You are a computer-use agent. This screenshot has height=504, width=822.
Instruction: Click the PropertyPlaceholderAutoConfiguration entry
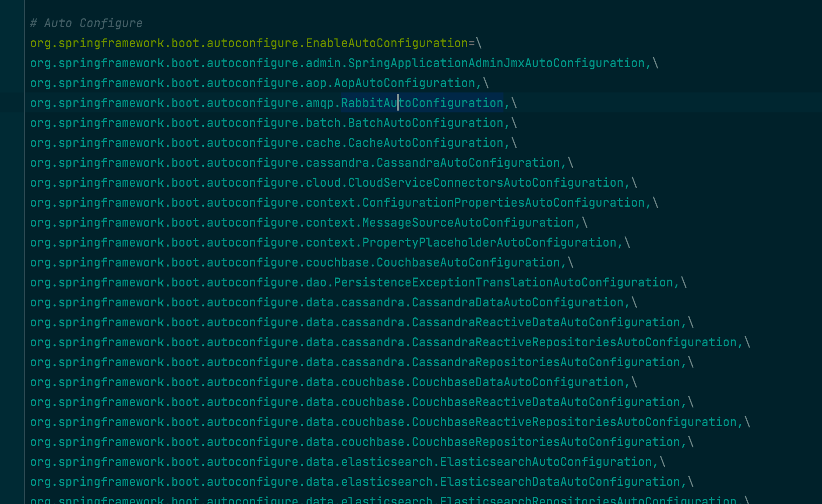(330, 242)
